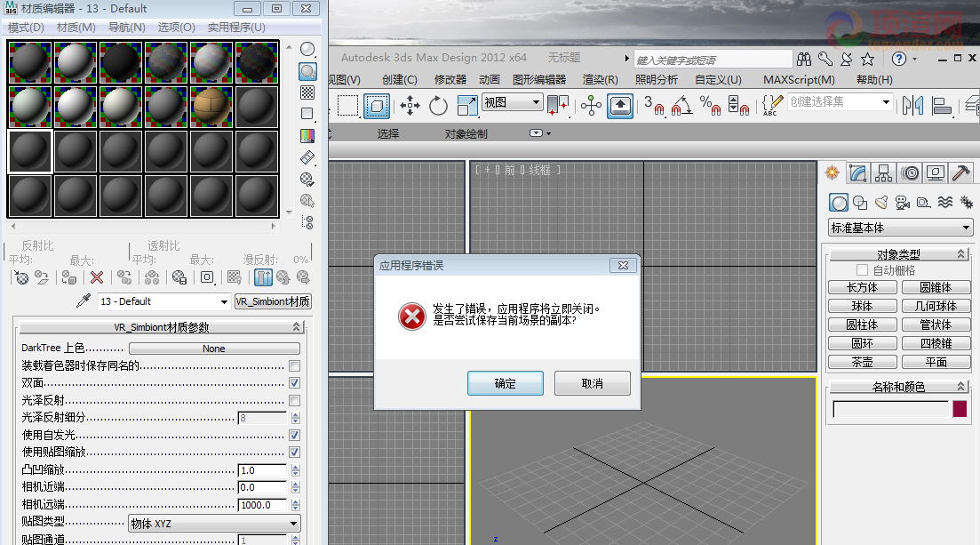980x545 pixels.
Task: Create a 茶壶 primitive
Action: click(863, 362)
